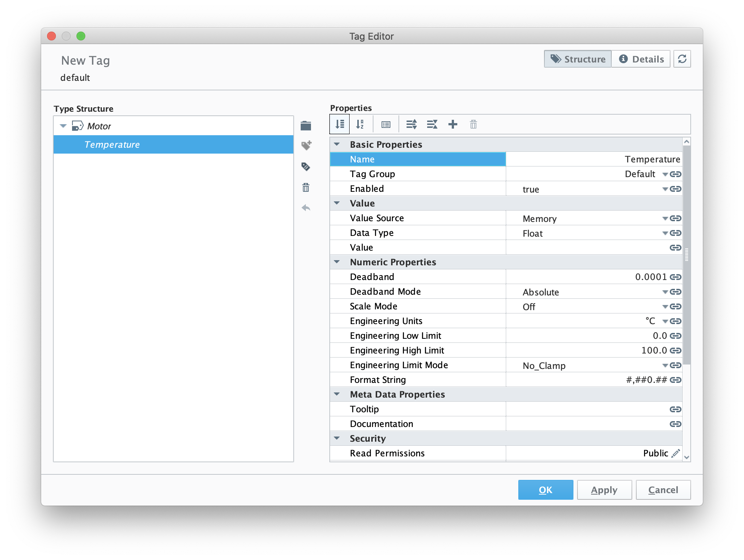Toggle the description area icon in Properties toolbar
Screen dimensions: 744x560
(386, 125)
